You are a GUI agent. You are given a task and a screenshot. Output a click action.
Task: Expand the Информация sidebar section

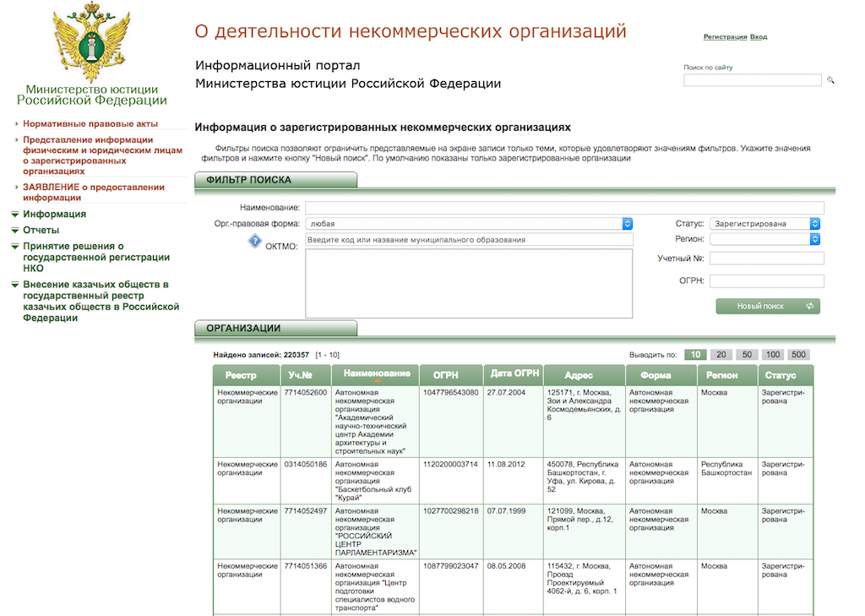(x=54, y=215)
